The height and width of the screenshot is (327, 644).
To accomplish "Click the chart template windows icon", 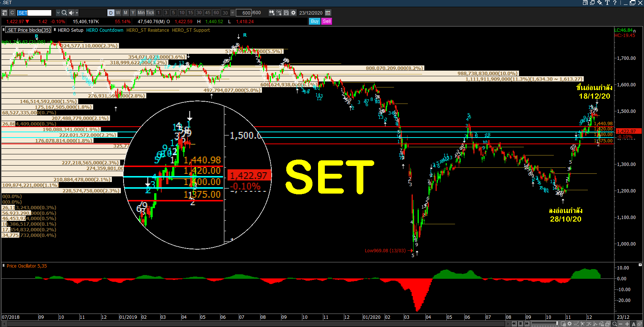I will 608,324.
